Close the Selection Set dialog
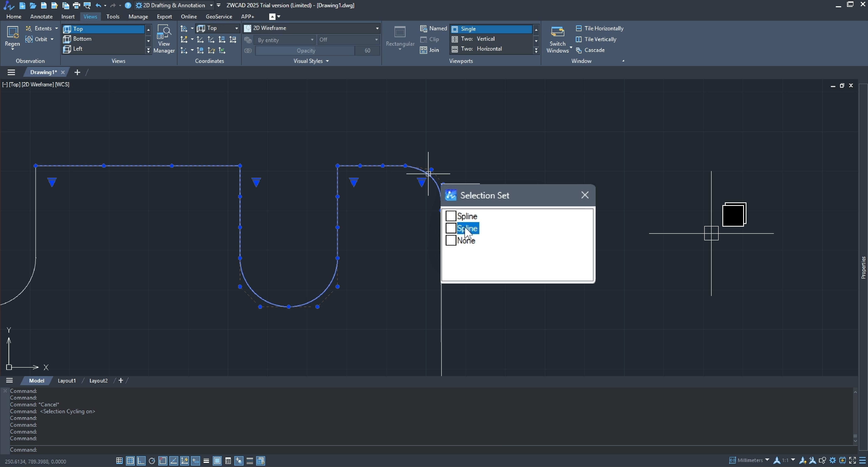 pos(585,195)
